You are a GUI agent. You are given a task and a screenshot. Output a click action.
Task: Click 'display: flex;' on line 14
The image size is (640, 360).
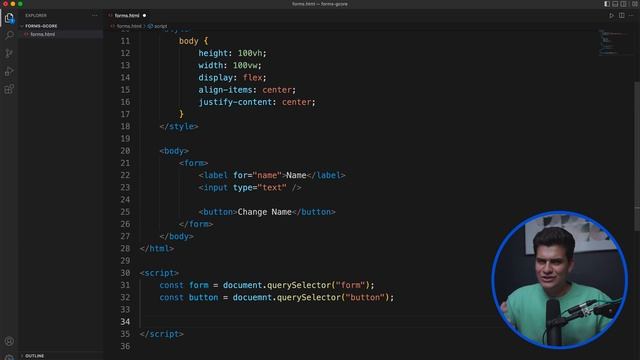point(232,78)
